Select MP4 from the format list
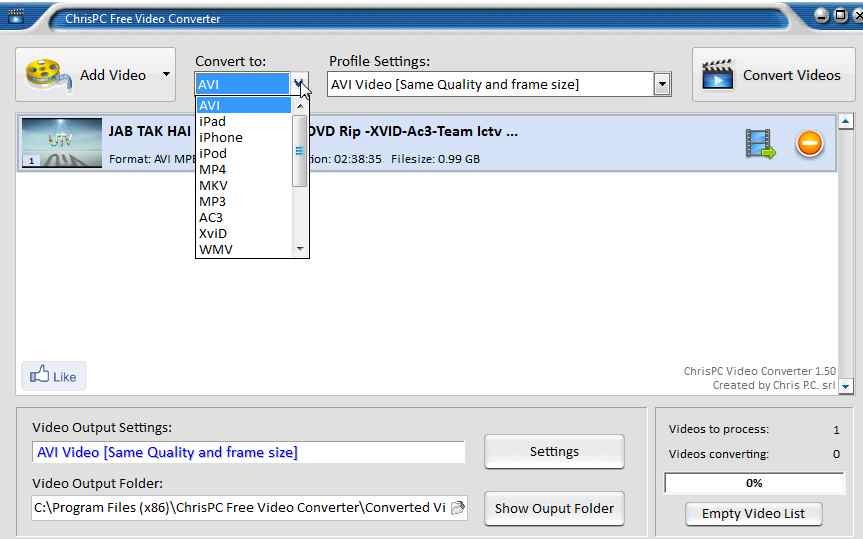The width and height of the screenshot is (863, 539). tap(213, 169)
